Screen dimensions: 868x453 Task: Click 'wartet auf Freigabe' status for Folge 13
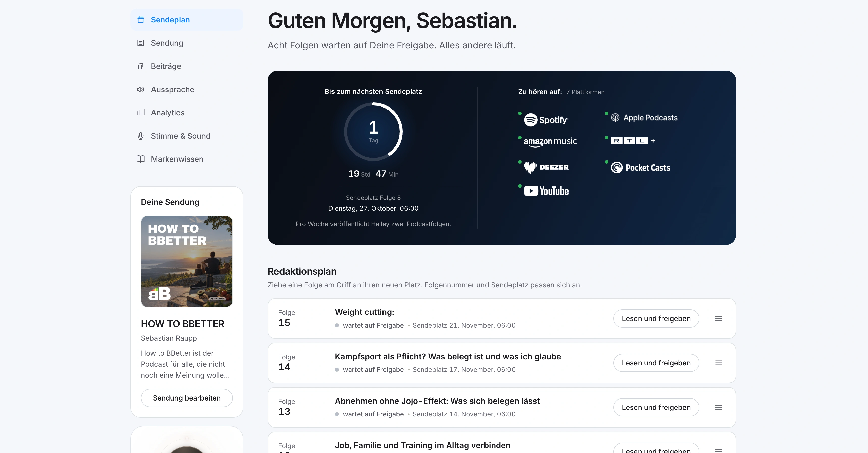point(373,414)
